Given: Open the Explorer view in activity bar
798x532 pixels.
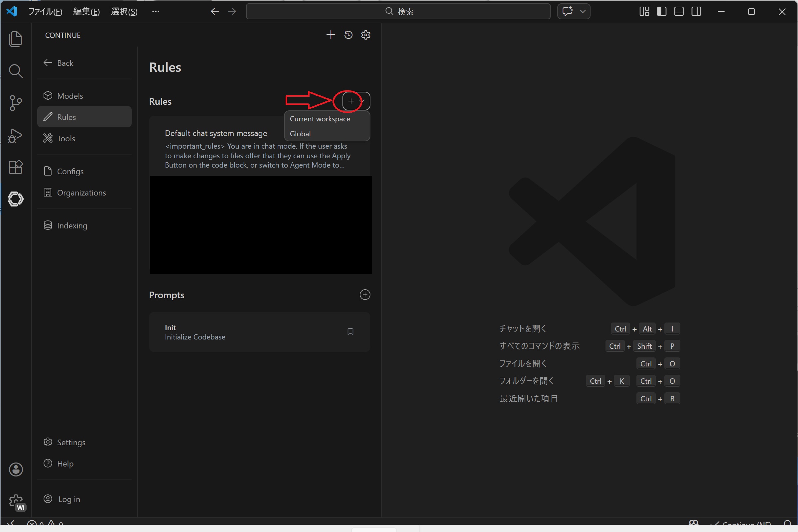Looking at the screenshot, I should tap(15, 39).
